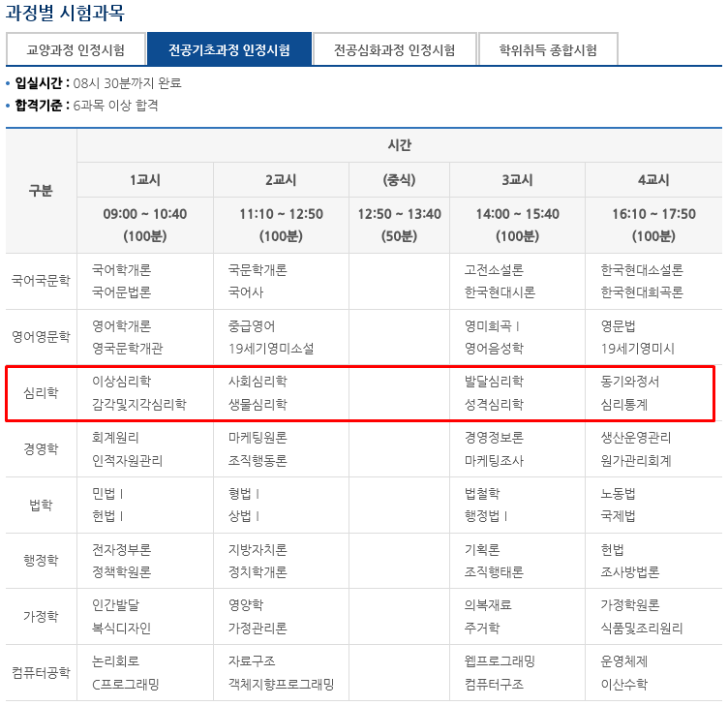Viewport: 728px width, 706px height.
Task: Click the 국제법 subject
Action: point(618,516)
